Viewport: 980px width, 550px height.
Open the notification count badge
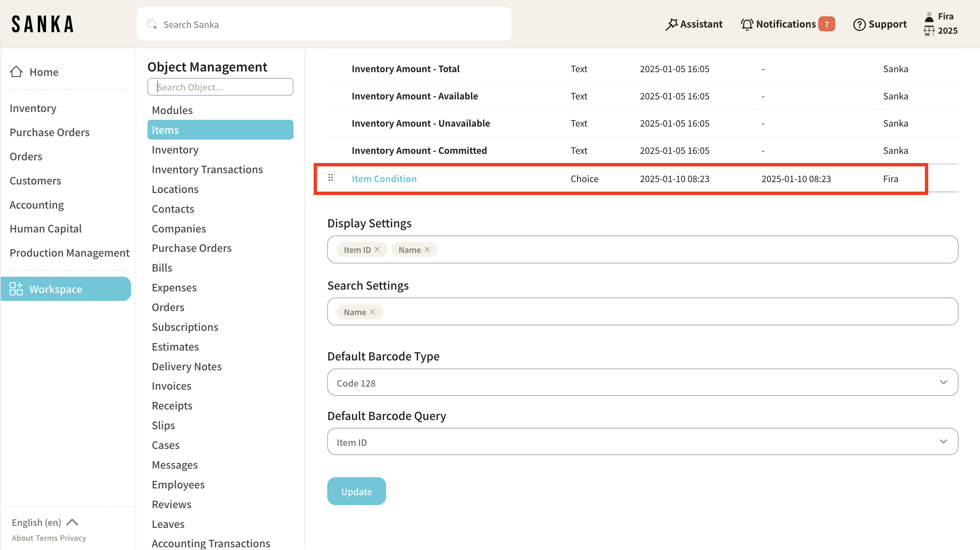(826, 25)
